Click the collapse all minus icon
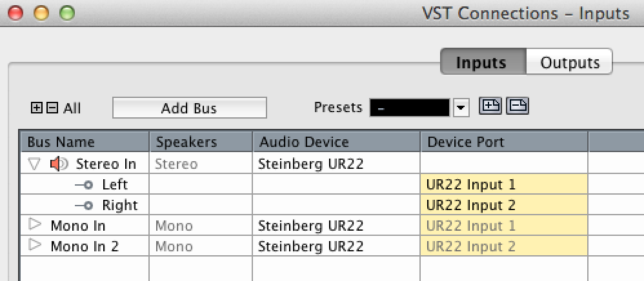This screenshot has width=644, height=281. coord(52,108)
